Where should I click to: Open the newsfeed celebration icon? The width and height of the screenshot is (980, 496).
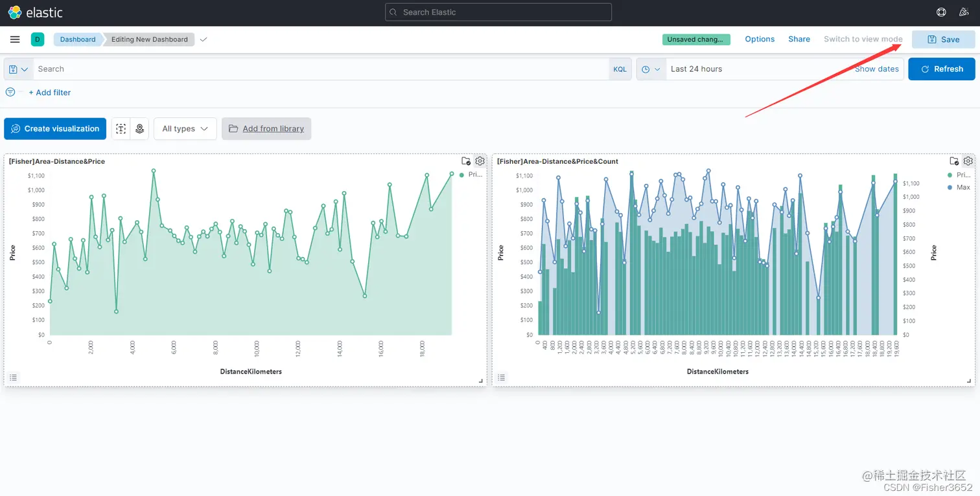point(964,12)
